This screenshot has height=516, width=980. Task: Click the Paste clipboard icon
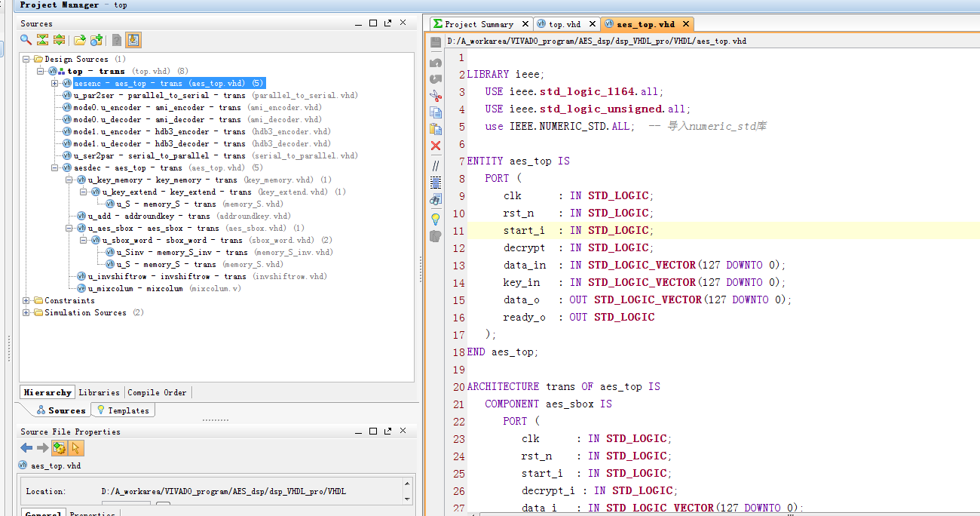coord(436,128)
